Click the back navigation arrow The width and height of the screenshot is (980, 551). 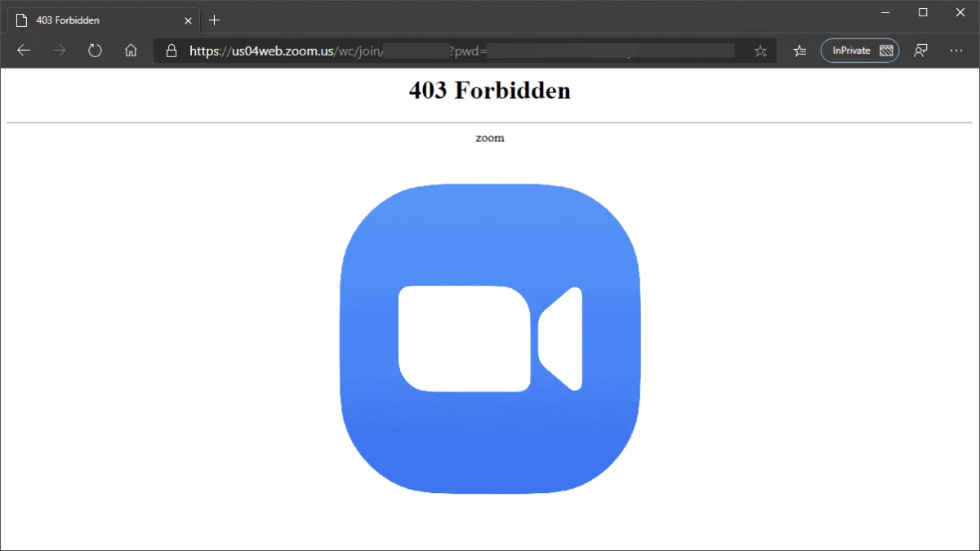pyautogui.click(x=24, y=50)
